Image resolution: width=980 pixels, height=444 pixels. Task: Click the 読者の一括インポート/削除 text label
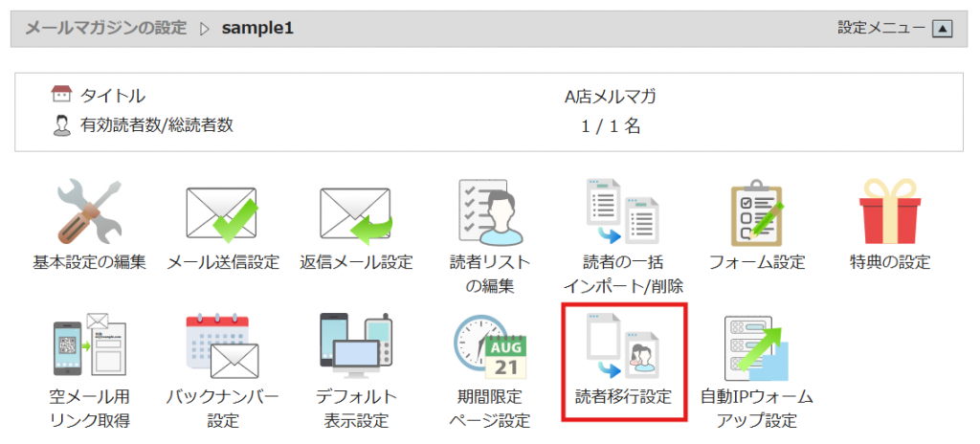[x=623, y=274]
